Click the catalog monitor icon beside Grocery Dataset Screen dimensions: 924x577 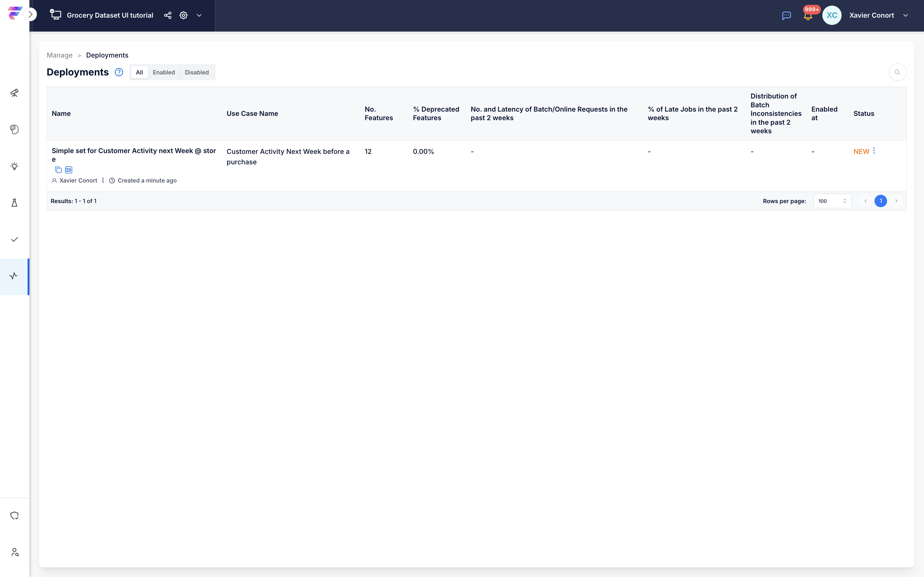56,15
